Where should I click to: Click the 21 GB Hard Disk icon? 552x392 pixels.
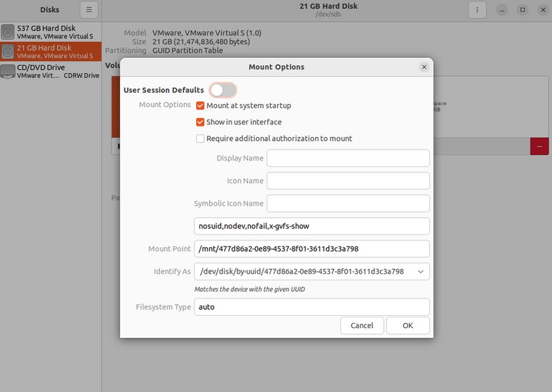[8, 51]
